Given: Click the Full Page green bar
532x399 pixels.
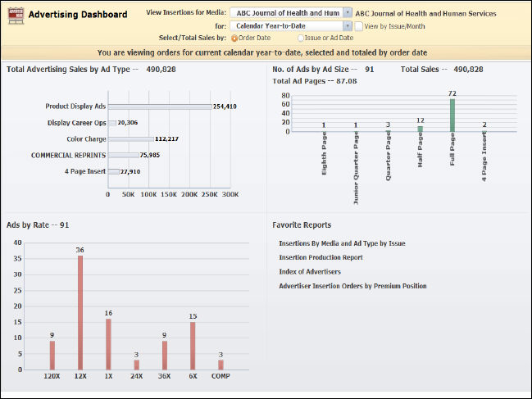Looking at the screenshot, I should coord(452,115).
